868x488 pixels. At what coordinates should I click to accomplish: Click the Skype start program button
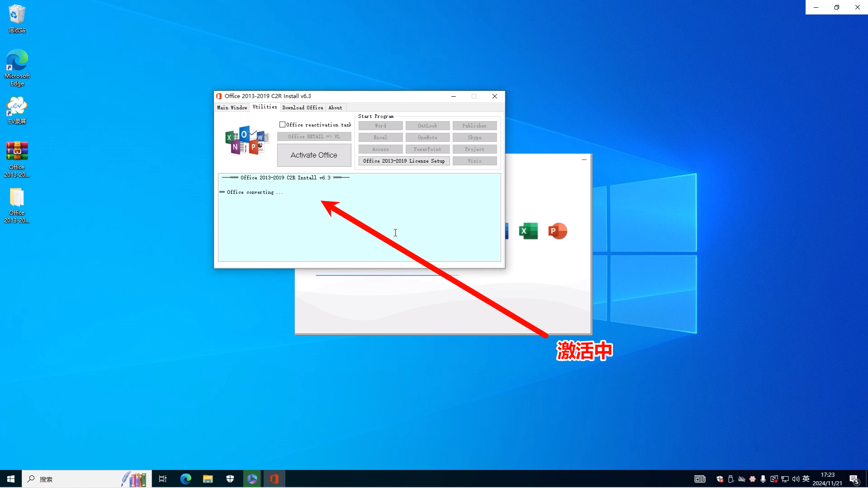pos(474,137)
